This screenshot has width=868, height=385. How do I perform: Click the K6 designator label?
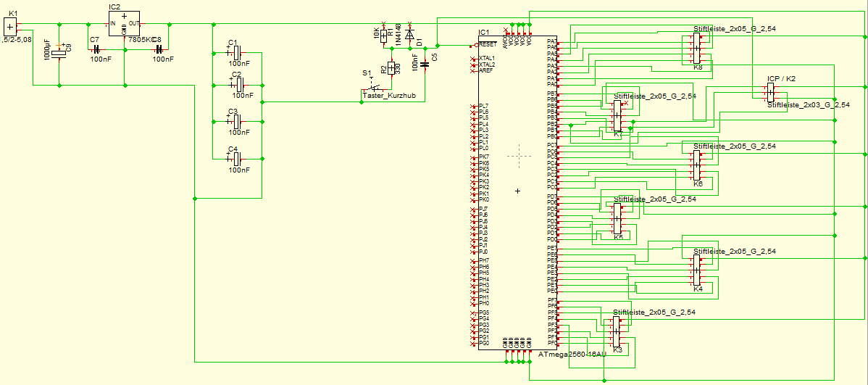point(698,183)
